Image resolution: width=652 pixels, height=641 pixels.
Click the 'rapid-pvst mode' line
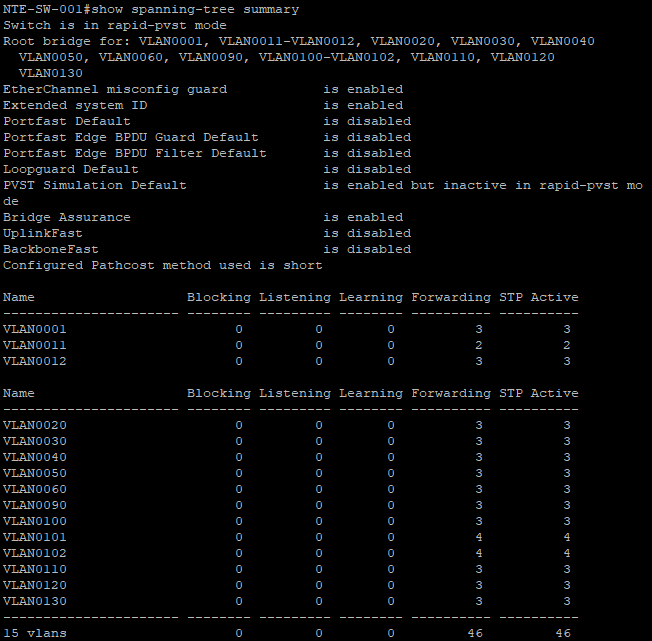[x=115, y=25]
